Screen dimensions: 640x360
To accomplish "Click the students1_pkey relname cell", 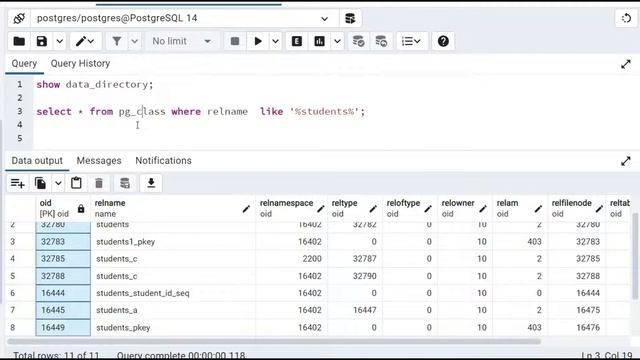I will click(x=173, y=242).
